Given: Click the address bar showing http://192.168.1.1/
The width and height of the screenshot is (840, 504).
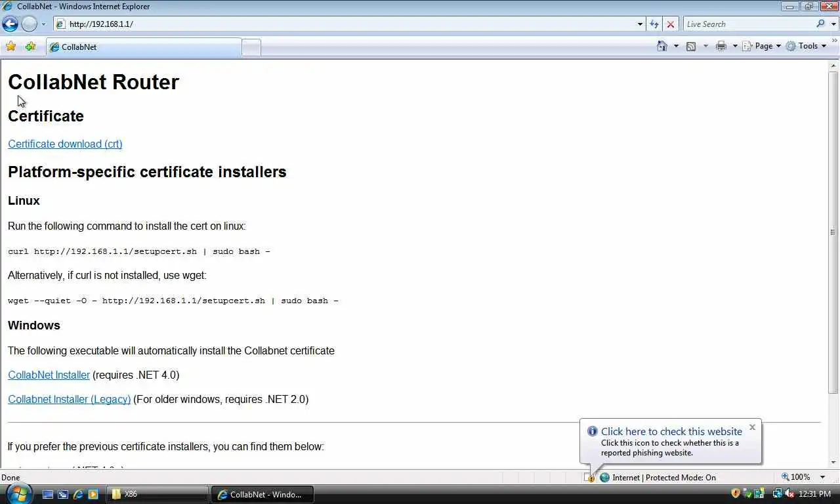Looking at the screenshot, I should [x=349, y=24].
